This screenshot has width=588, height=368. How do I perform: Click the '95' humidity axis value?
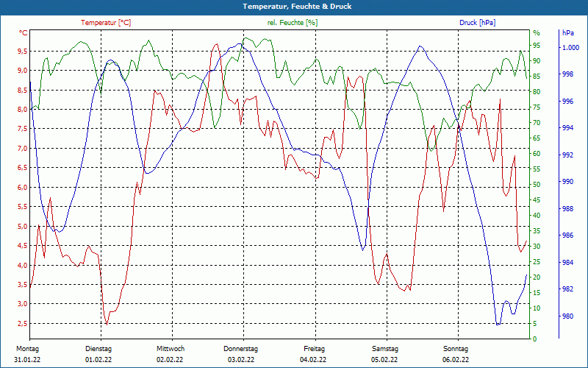tap(537, 46)
